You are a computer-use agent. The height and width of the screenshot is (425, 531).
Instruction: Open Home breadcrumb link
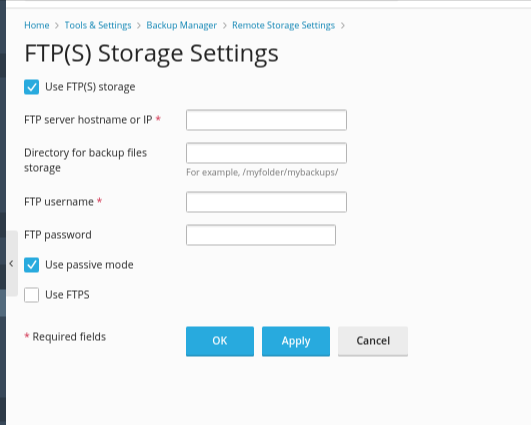(37, 25)
